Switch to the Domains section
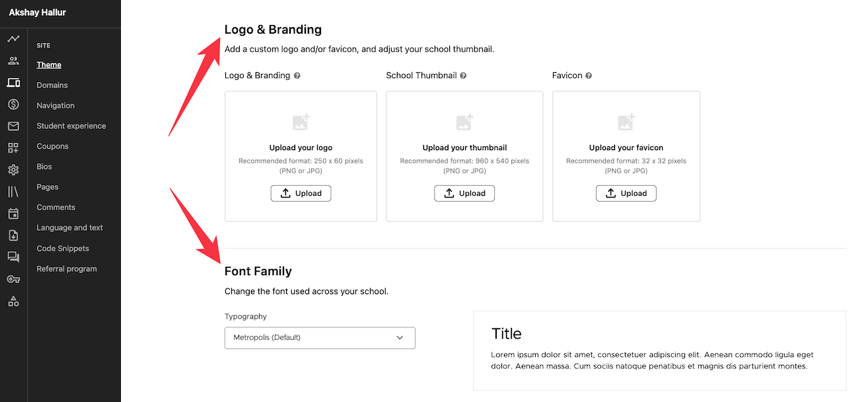Screen dimensions: 868x402 (52, 85)
